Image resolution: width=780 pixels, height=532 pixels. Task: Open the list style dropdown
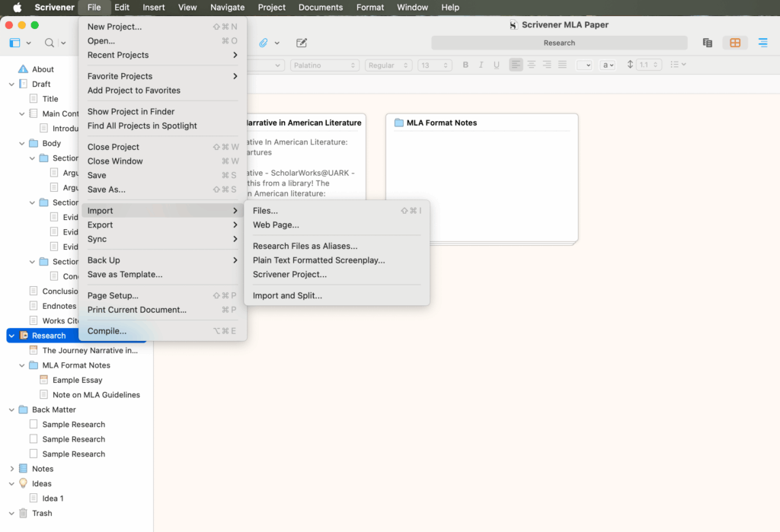677,65
